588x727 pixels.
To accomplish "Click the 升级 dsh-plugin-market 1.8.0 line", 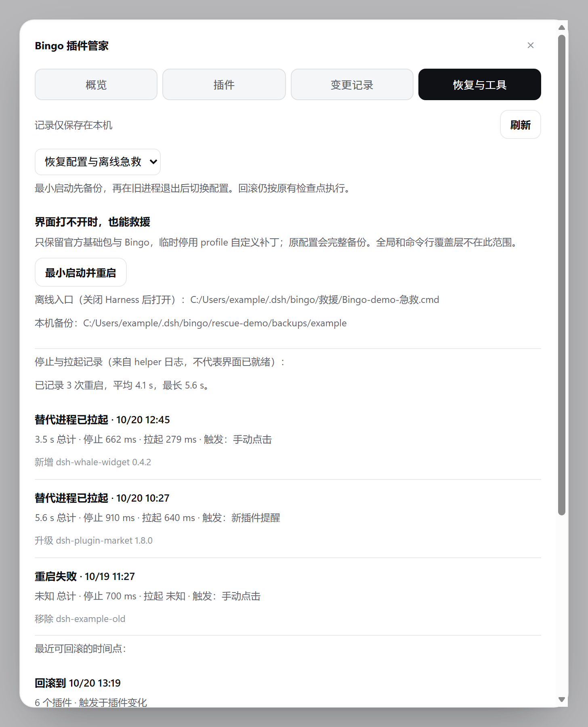I will tap(94, 540).
